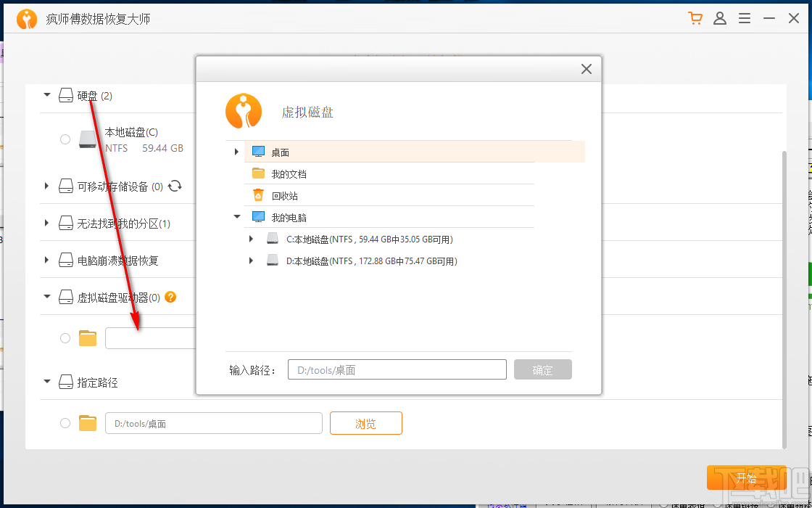This screenshot has height=508, width=812.
Task: Click the 无法找到我的分区(1) label
Action: coord(124,224)
